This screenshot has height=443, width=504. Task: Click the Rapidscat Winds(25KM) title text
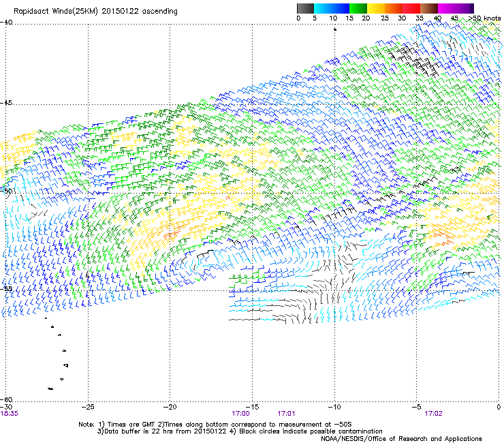pos(95,12)
